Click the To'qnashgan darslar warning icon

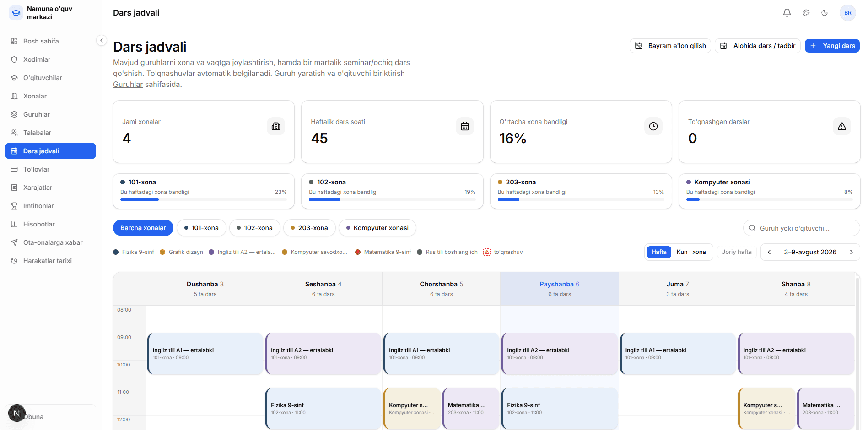[842, 126]
